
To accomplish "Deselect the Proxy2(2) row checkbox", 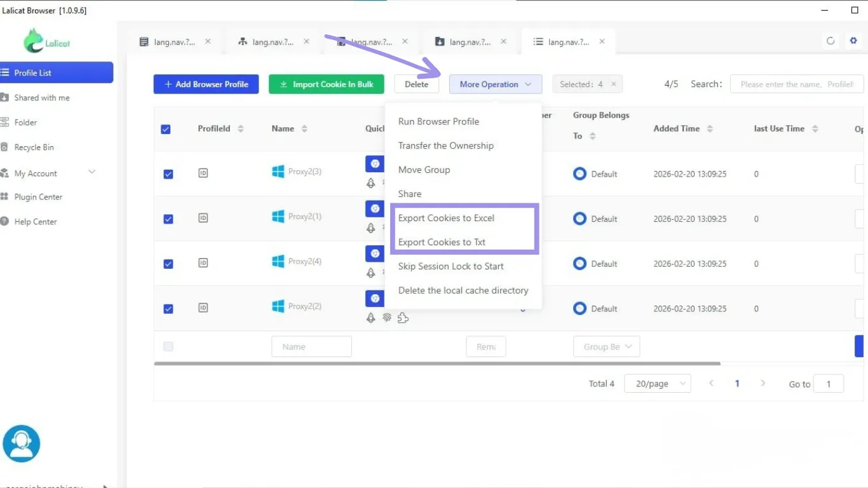I will 168,309.
